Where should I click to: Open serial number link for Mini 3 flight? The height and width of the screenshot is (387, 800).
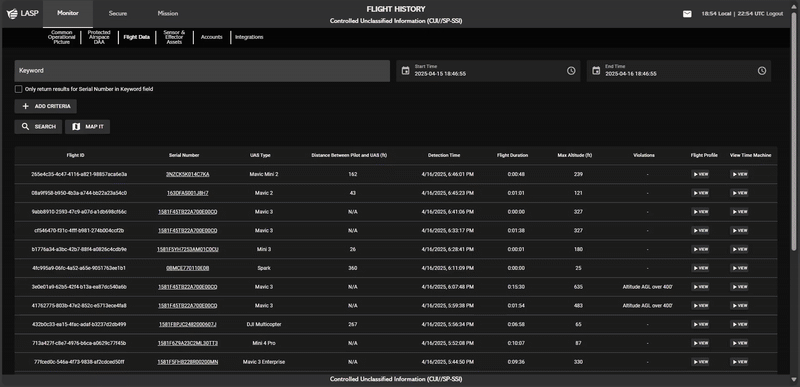pyautogui.click(x=187, y=249)
